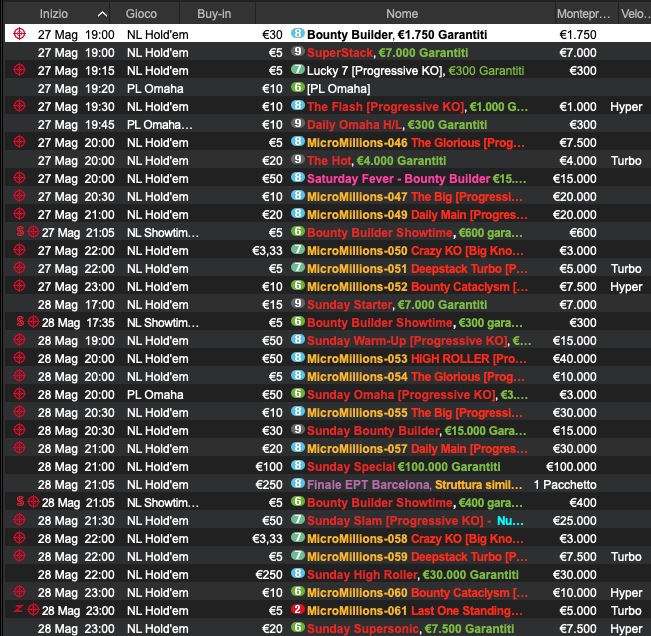Click knockout target icon on Bounty Builder €1.750 row
This screenshot has width=651, height=636.
point(20,34)
